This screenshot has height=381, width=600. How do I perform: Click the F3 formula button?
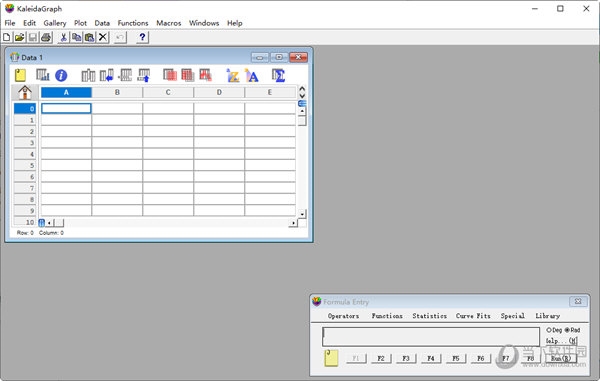coord(406,358)
